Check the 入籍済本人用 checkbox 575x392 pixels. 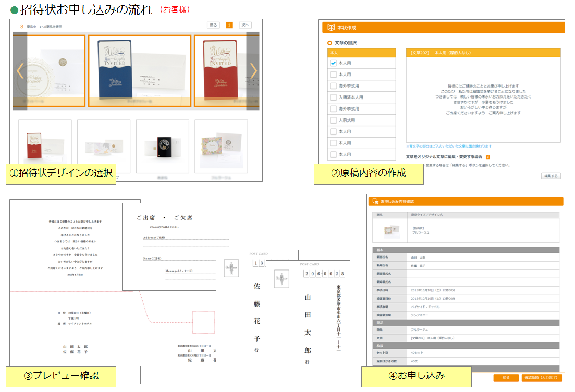tap(334, 97)
